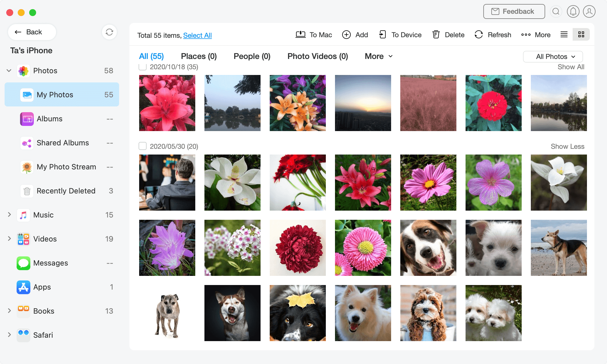The height and width of the screenshot is (364, 607).
Task: Click the sidebar sync refresh icon
Action: (x=109, y=32)
